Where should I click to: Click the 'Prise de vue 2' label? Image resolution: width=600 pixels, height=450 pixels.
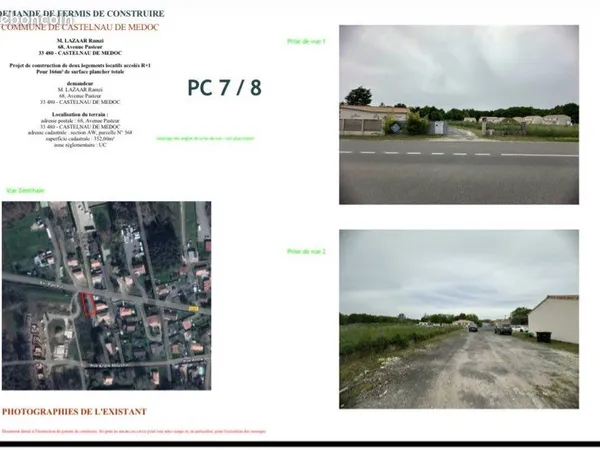click(306, 251)
